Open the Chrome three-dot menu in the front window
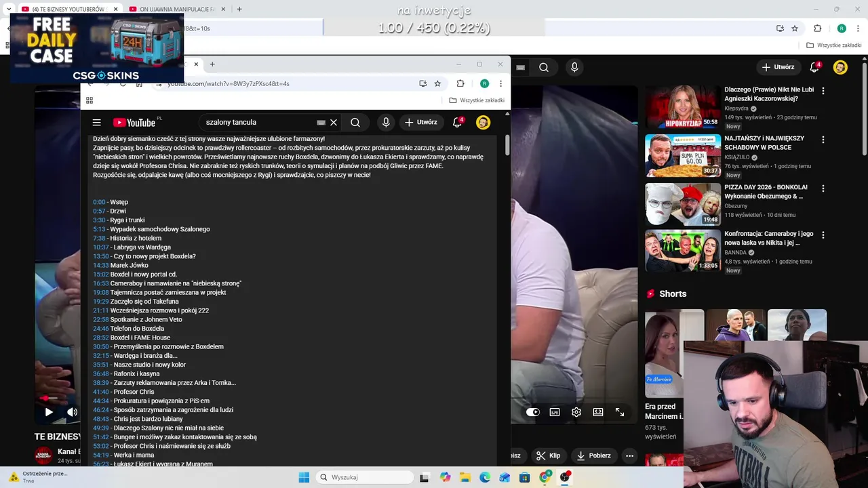The image size is (868, 488). click(x=501, y=83)
